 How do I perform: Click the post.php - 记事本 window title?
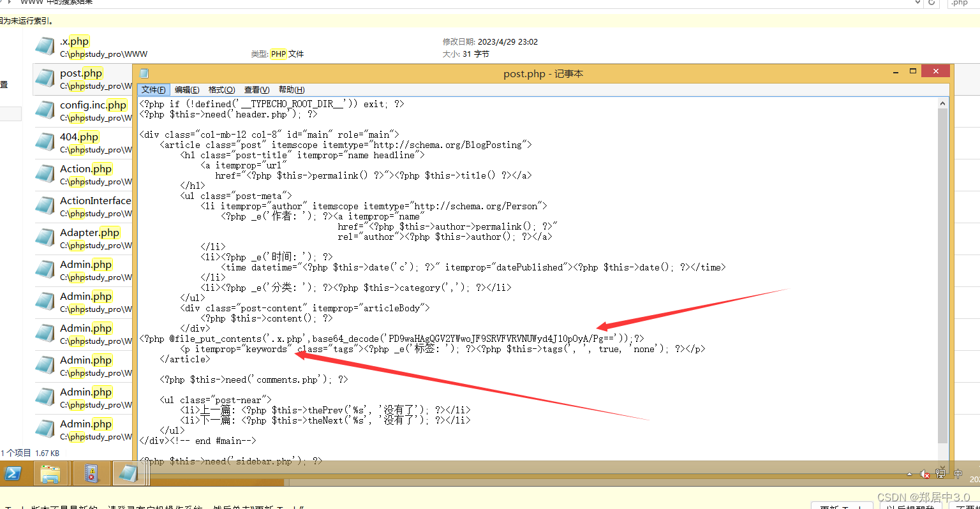tap(543, 74)
